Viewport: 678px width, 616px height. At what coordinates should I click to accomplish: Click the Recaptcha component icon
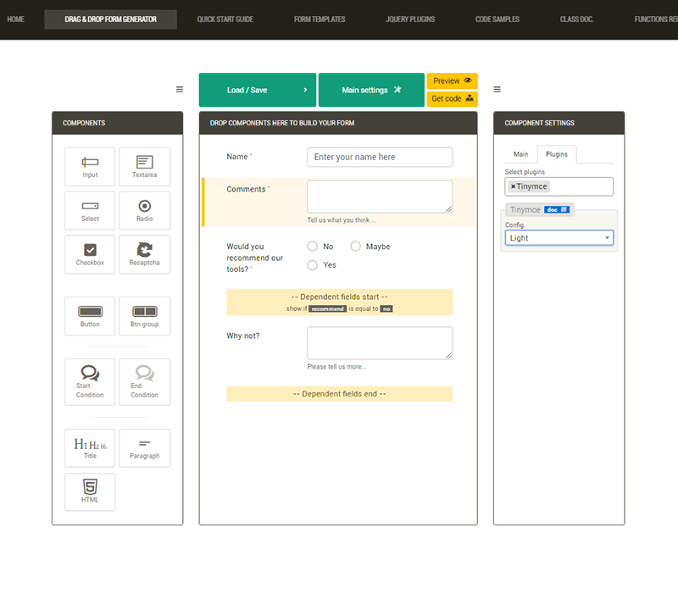click(x=144, y=254)
